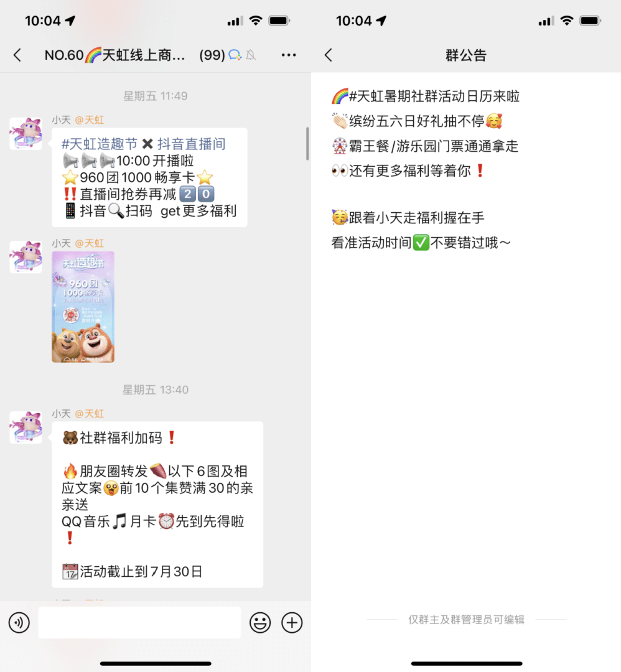Open 小天's avatar on the 10:00开播啦 message

pos(26,134)
